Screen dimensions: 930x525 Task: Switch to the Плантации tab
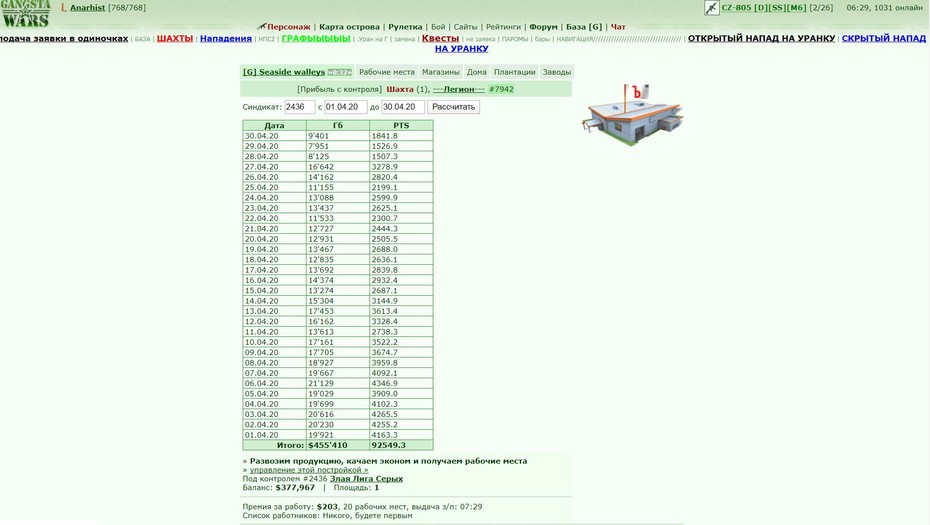[514, 72]
